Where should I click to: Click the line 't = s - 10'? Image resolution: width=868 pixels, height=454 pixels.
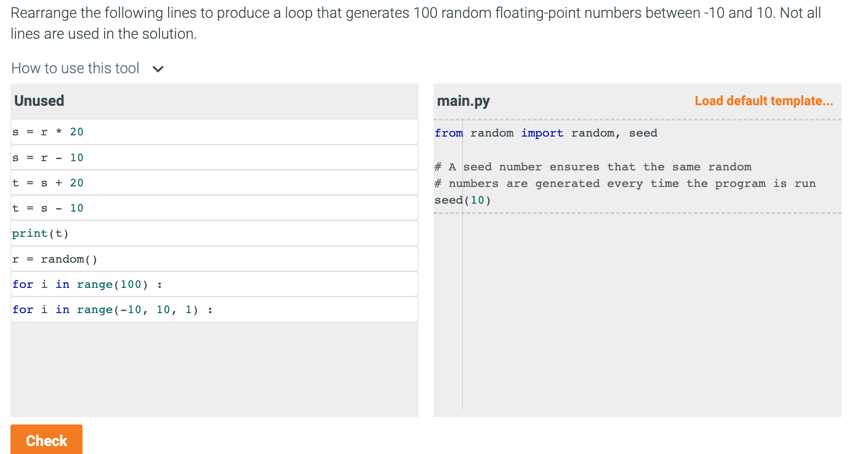coord(214,207)
